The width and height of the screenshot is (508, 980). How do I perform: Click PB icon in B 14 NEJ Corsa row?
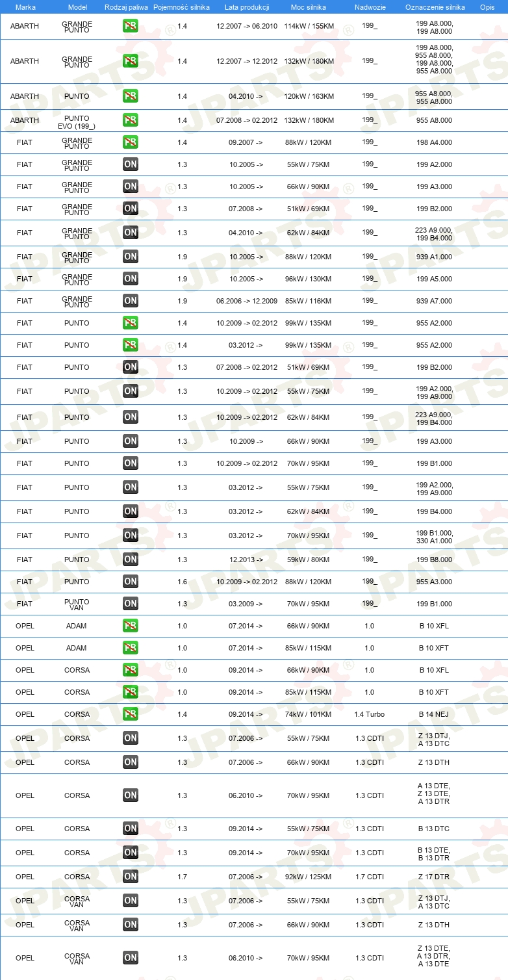coord(131,714)
